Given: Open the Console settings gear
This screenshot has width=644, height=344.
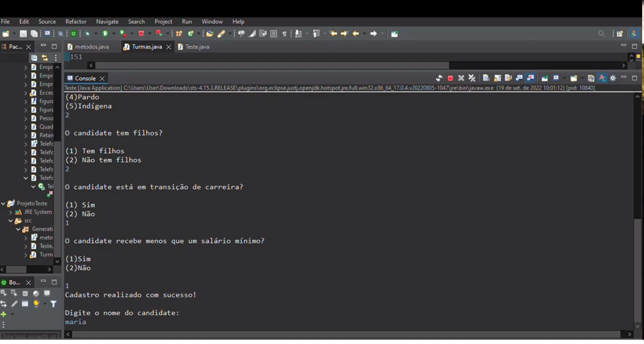Looking at the screenshot, I should tap(612, 78).
